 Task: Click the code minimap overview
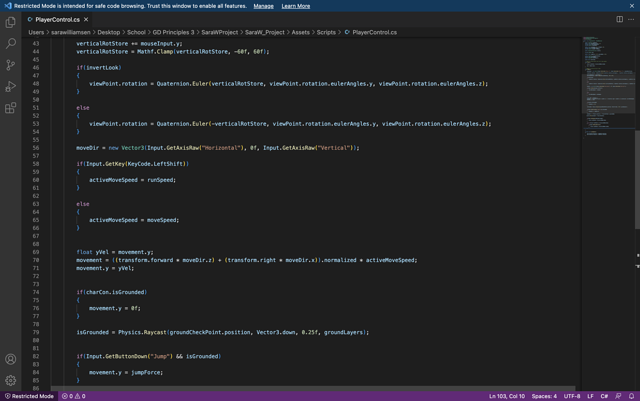point(608,86)
